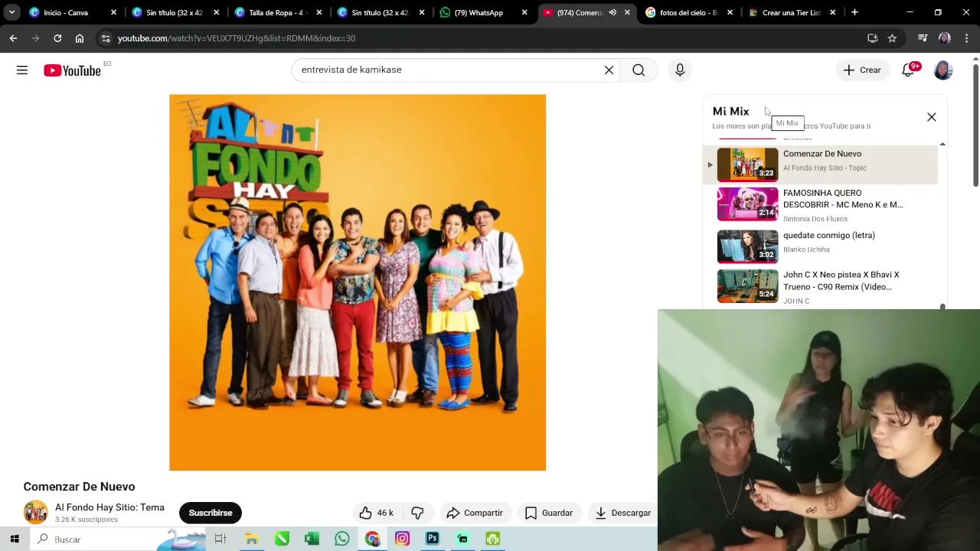
Task: Open the Windows Start menu
Action: (x=14, y=539)
